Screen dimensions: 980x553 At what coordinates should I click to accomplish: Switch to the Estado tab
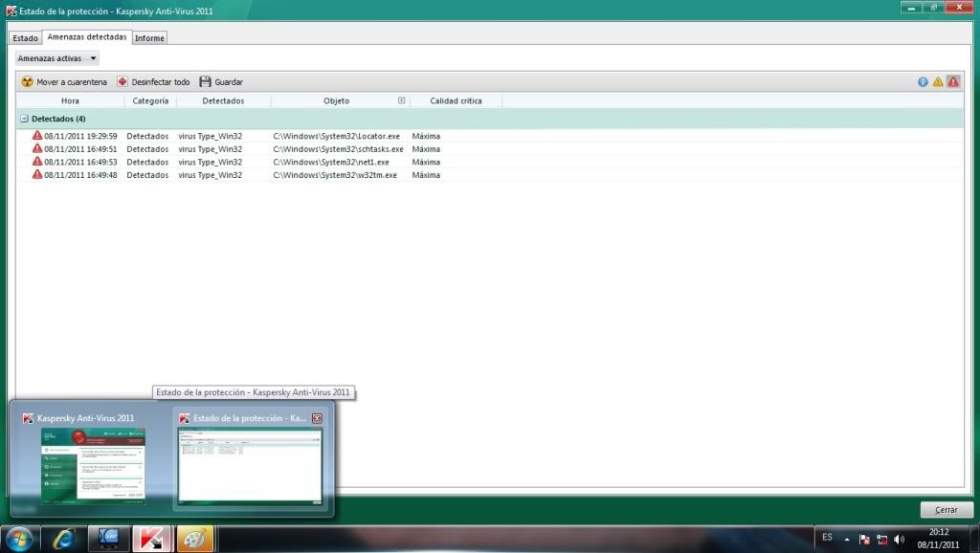point(25,38)
